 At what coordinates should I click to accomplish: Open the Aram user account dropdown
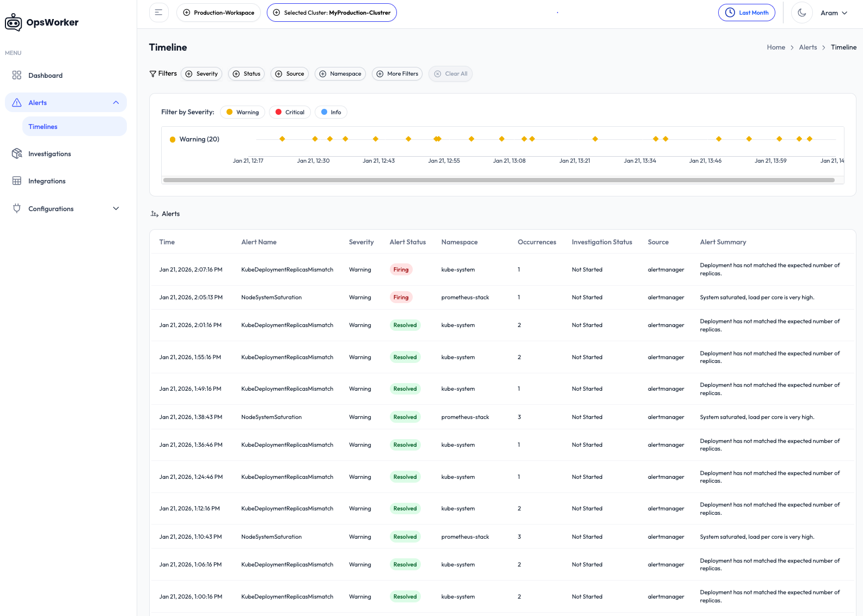pos(834,13)
